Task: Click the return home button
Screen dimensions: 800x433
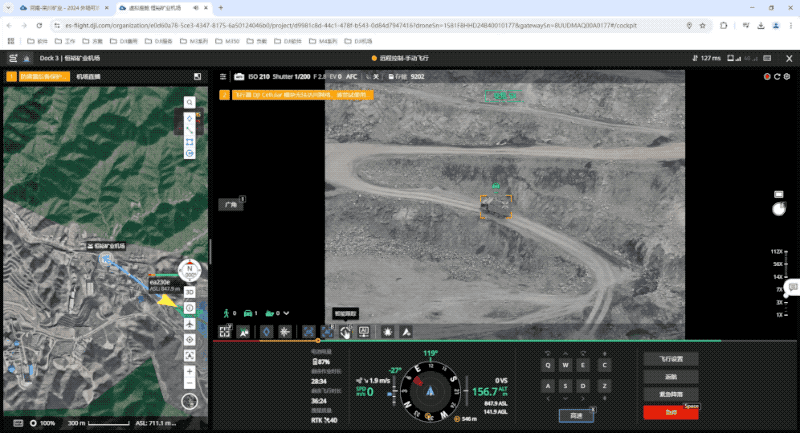Action: tap(671, 377)
